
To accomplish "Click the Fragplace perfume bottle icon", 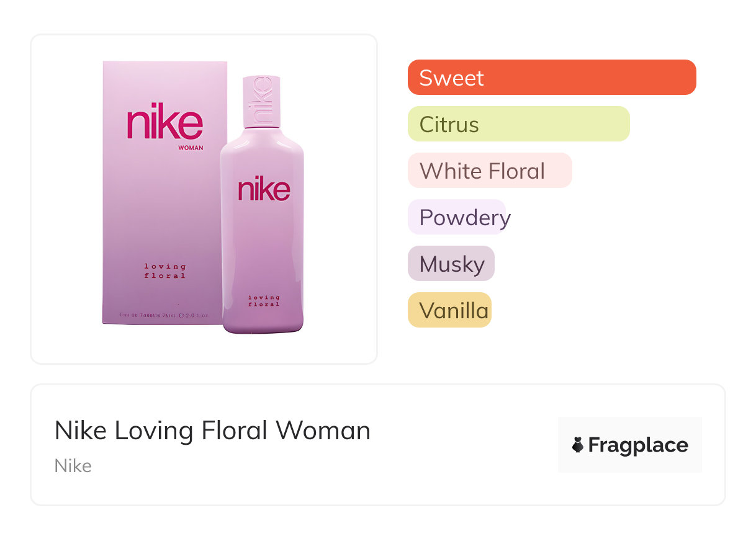I will coord(578,445).
